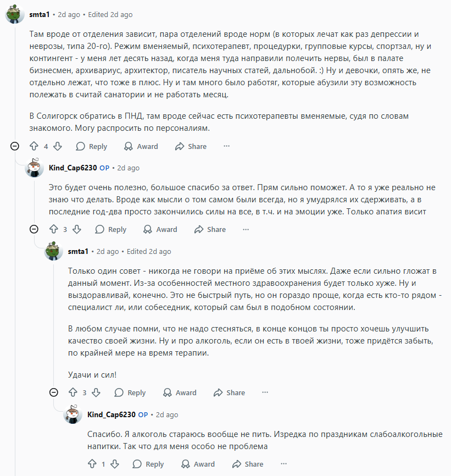Screen dimensions: 451x476
Task: Upvote the last comment about алкоголь
Action: (x=92, y=464)
